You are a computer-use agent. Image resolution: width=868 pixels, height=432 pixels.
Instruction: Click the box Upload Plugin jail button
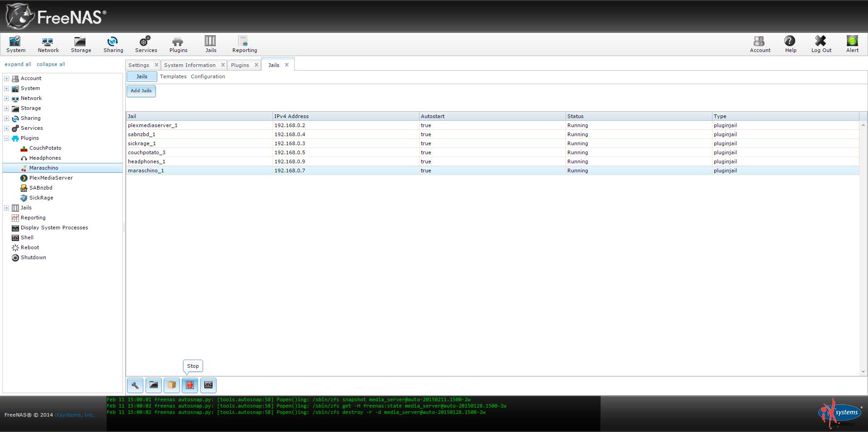click(x=172, y=385)
